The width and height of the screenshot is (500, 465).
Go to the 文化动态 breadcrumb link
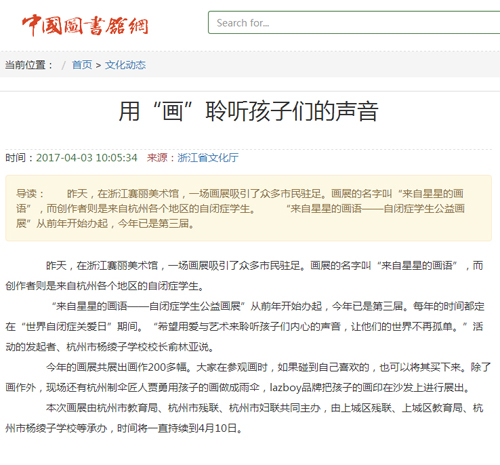(125, 65)
